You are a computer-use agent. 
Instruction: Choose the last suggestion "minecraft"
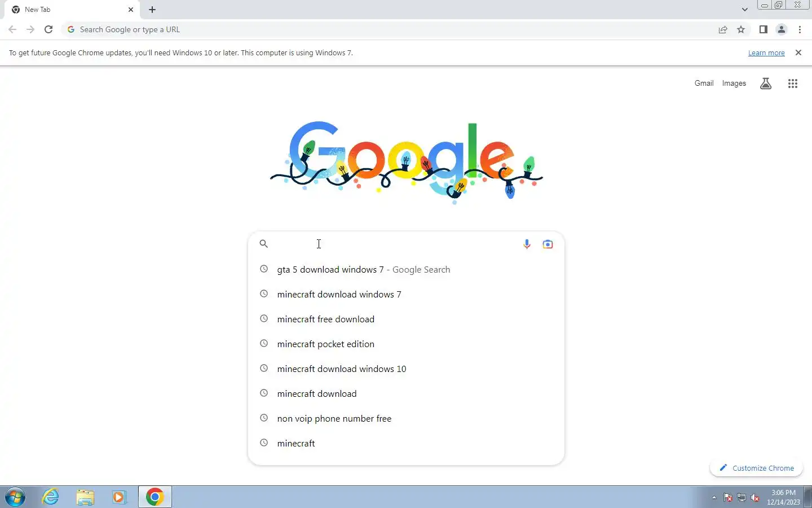(406, 443)
